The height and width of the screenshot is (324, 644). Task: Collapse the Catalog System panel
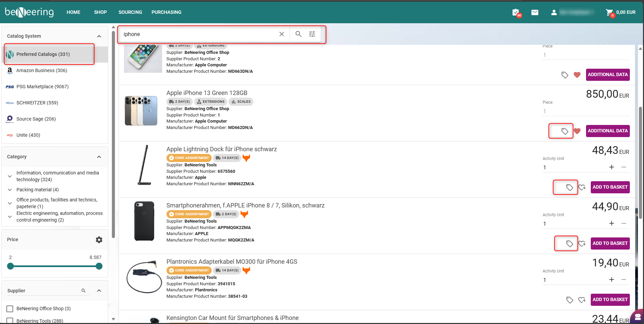pyautogui.click(x=99, y=36)
